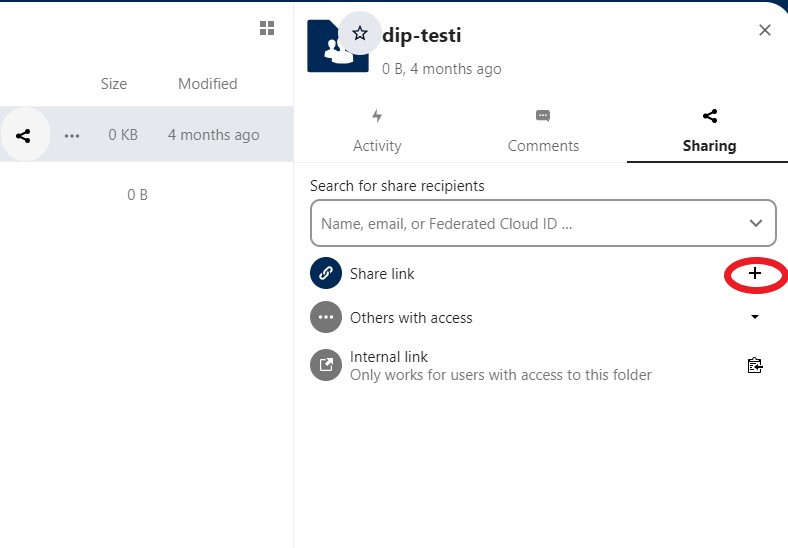Open the three-dot actions menu for the file row

[72, 135]
